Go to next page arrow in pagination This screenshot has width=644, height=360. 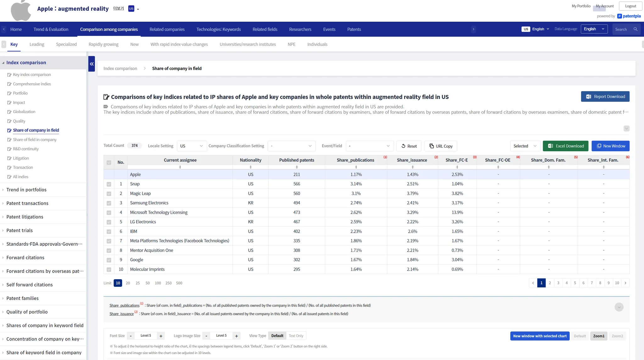tap(625, 283)
